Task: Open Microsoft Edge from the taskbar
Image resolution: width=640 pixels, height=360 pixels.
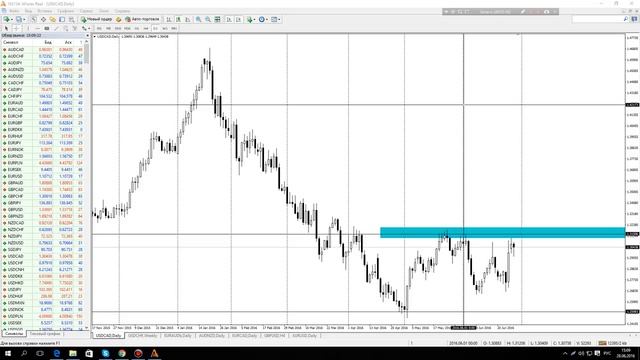Action: click(x=56, y=353)
